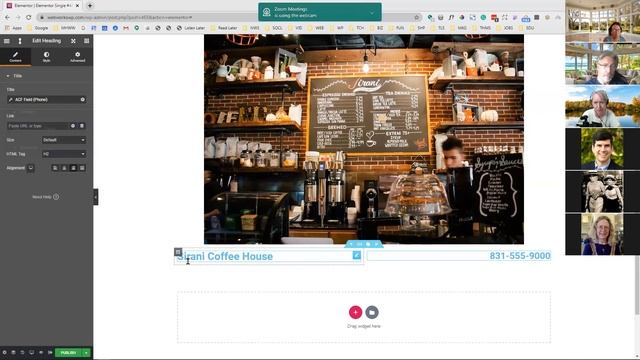Reload the page

[x=29, y=18]
